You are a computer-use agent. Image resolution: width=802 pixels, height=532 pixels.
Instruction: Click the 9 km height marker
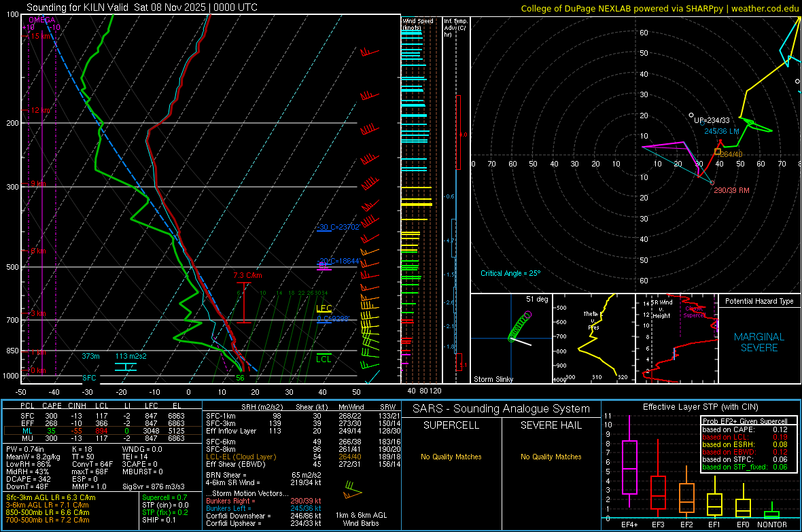(x=38, y=183)
